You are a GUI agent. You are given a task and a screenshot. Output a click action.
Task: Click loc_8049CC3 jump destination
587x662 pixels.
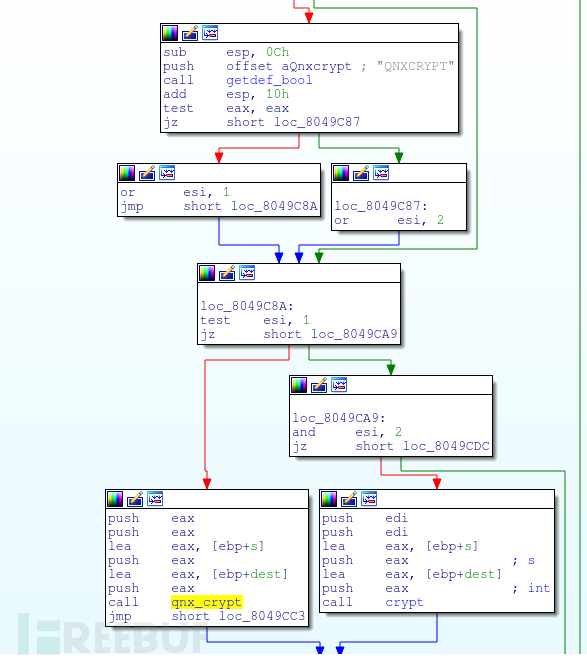point(262,616)
